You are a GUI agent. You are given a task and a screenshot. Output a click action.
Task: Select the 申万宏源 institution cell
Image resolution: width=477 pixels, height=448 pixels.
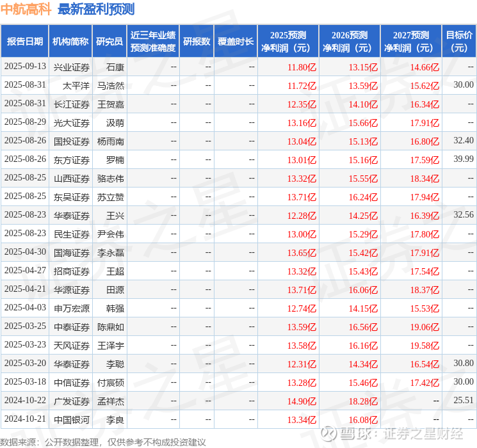(x=72, y=308)
